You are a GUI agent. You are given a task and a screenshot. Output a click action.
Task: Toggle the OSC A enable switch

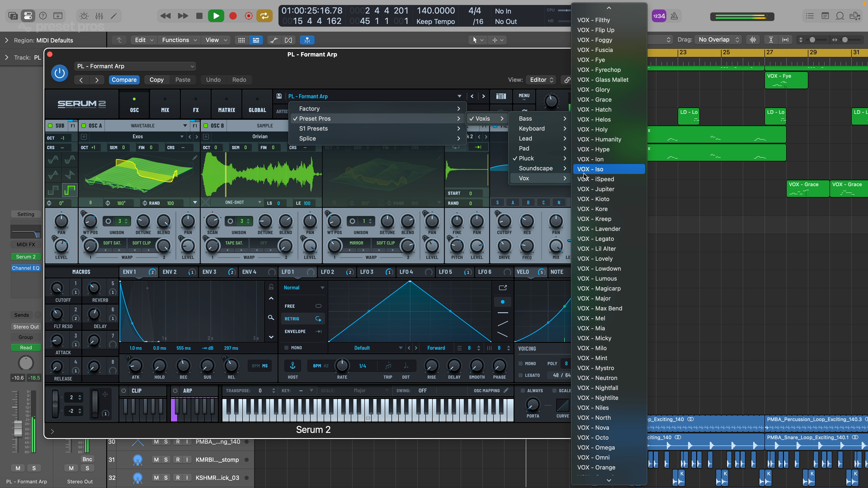pos(84,126)
